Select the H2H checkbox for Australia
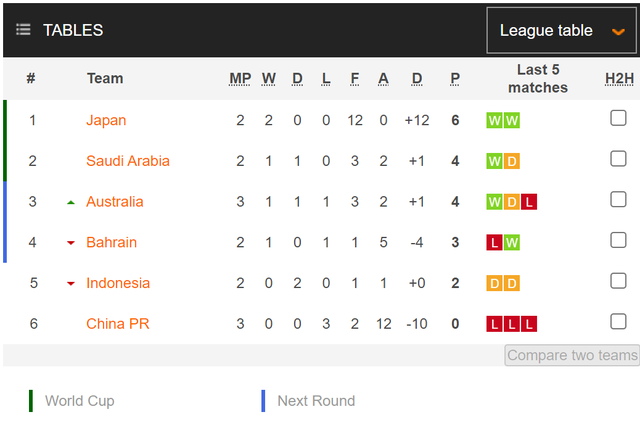The height and width of the screenshot is (433, 640). point(619,200)
